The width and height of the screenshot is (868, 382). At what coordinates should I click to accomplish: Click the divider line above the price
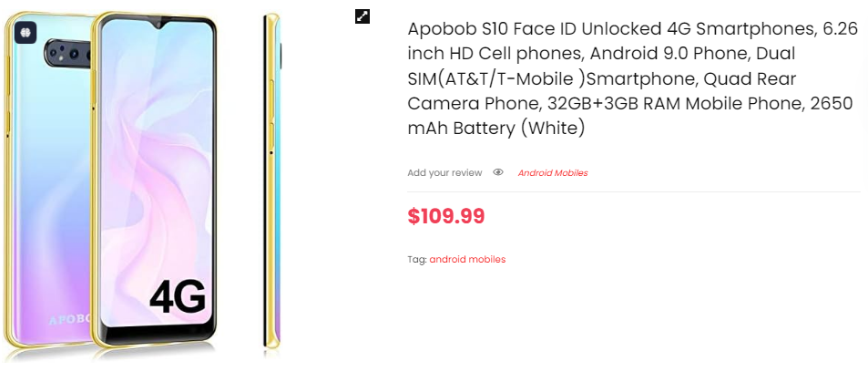point(633,192)
